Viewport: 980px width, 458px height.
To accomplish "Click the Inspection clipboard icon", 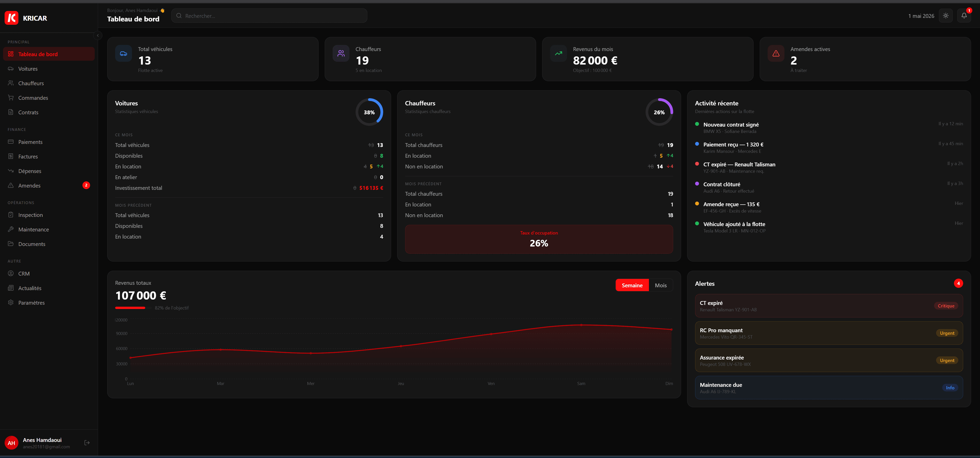I will [x=11, y=215].
